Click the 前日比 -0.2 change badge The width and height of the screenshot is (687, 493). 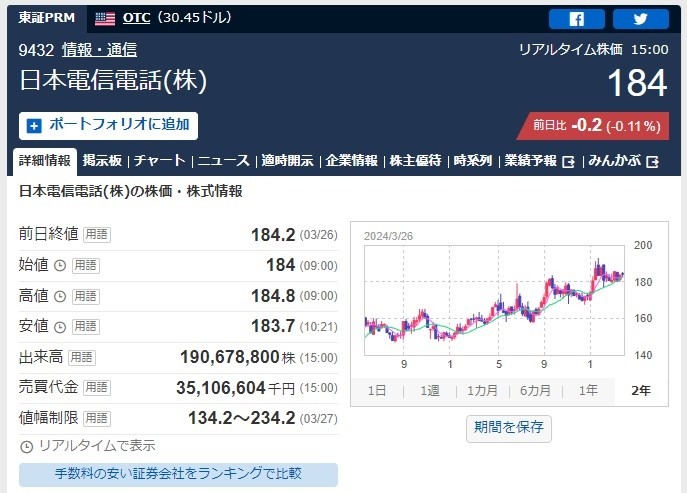[x=593, y=126]
